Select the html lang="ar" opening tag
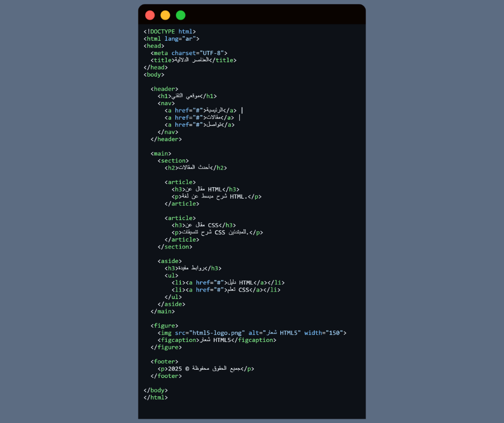Screen dimensions: 504x423 pyautogui.click(x=172, y=39)
